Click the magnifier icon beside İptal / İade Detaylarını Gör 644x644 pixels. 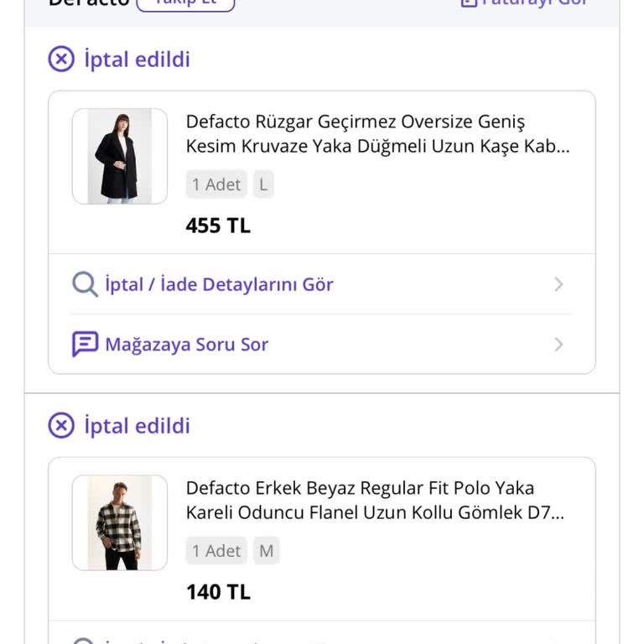(85, 283)
